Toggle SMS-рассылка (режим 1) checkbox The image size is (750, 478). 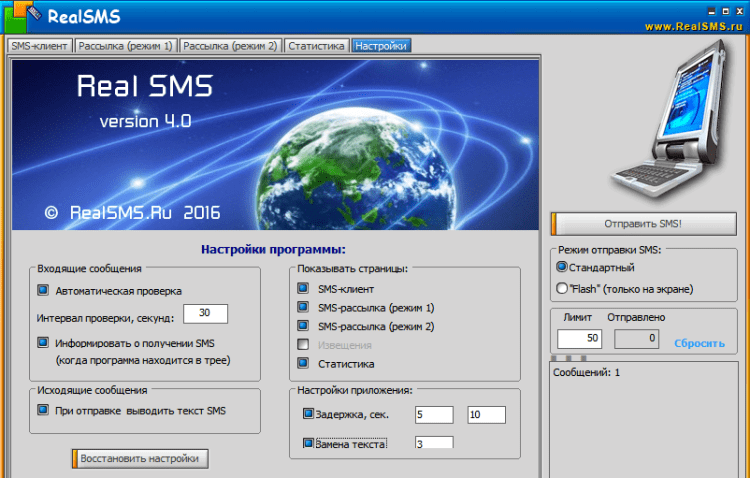[x=303, y=307]
